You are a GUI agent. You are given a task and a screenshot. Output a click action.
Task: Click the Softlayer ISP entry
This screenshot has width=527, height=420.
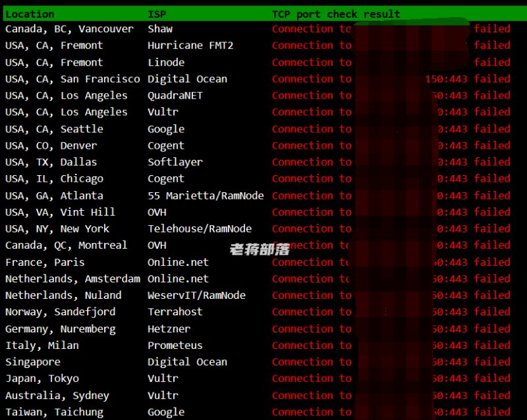tap(175, 163)
